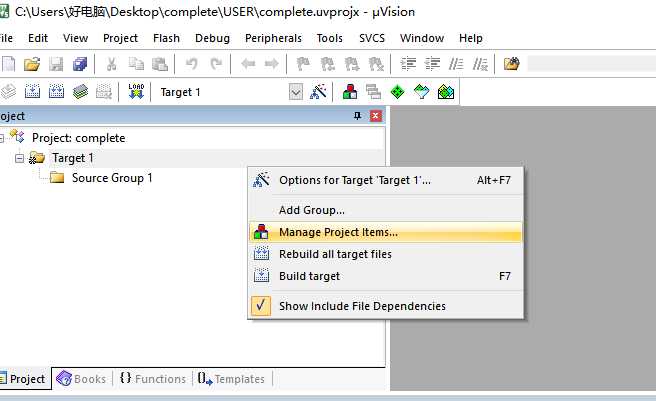Image resolution: width=656 pixels, height=401 pixels.
Task: Click Manage Multi-Project Workspace icon
Action: (x=373, y=91)
